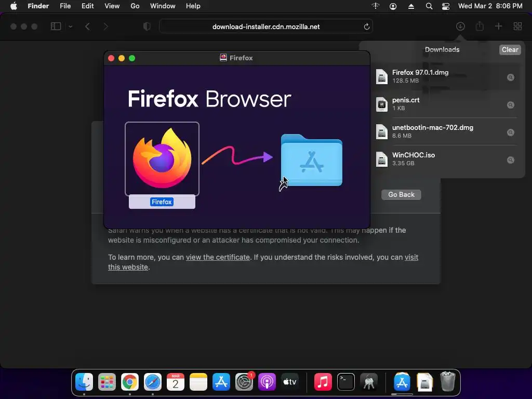This screenshot has height=399, width=532.
Task: Open the Help menu
Action: 193,6
